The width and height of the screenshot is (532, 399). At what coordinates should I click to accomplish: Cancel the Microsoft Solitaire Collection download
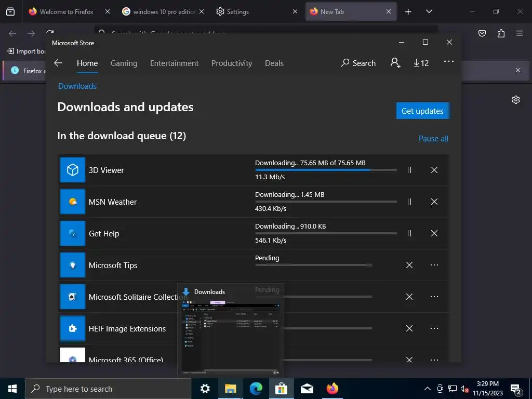click(x=409, y=297)
